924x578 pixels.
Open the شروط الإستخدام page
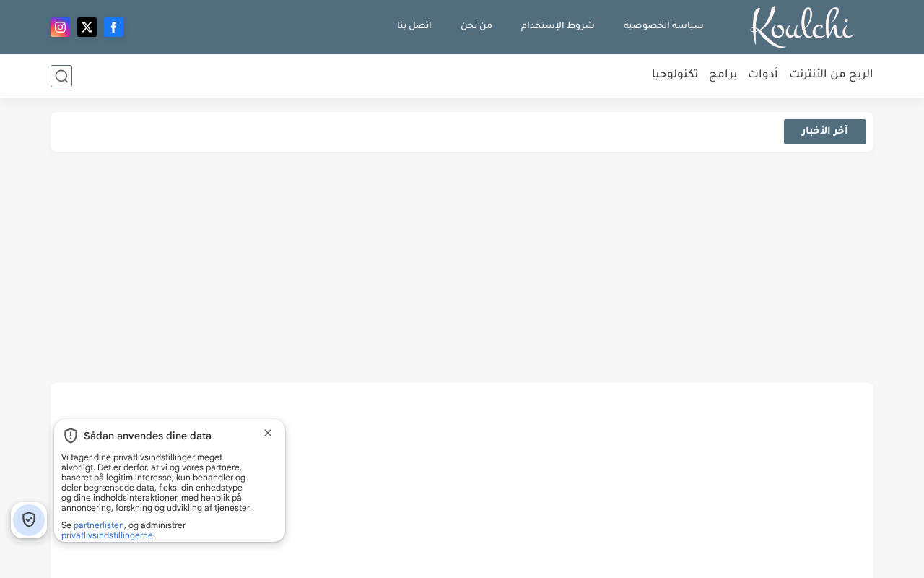click(558, 25)
